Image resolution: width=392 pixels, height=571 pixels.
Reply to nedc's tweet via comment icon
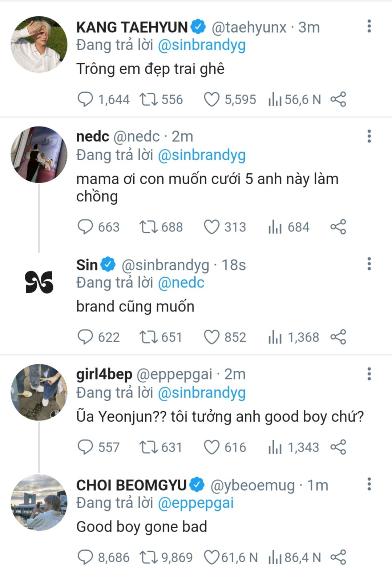point(85,227)
